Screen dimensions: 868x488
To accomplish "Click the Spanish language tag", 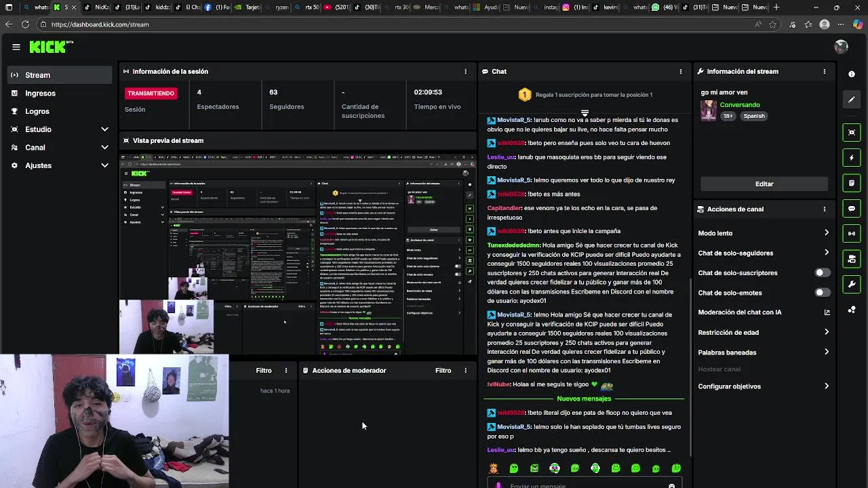I will [x=753, y=116].
